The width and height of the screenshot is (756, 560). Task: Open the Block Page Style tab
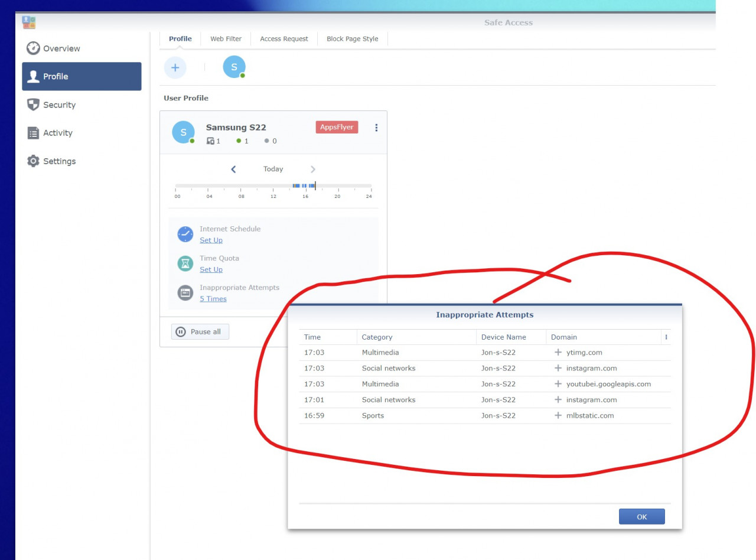pos(352,38)
